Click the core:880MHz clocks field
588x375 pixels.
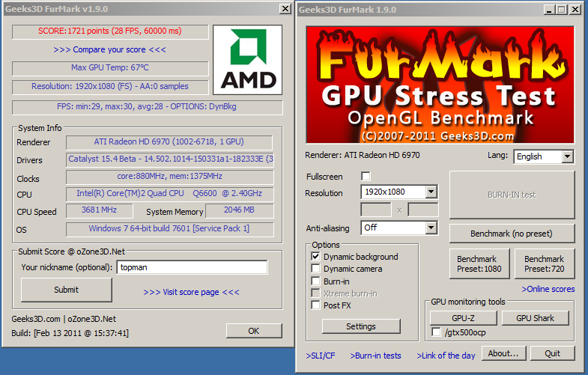[169, 177]
